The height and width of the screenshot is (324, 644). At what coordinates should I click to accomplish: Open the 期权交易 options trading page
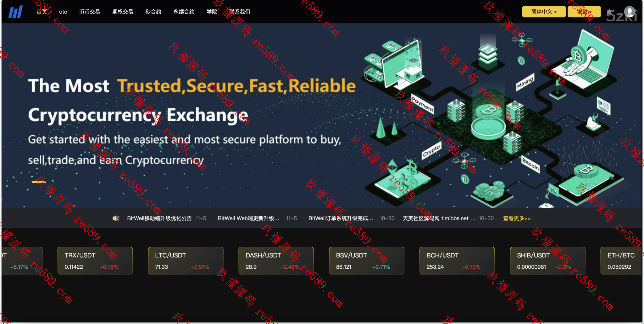pos(123,12)
